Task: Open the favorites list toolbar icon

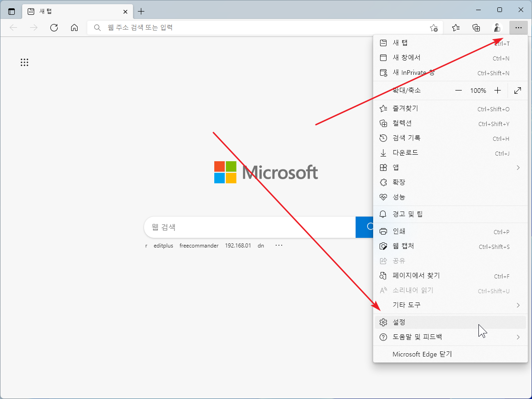Action: 456,28
